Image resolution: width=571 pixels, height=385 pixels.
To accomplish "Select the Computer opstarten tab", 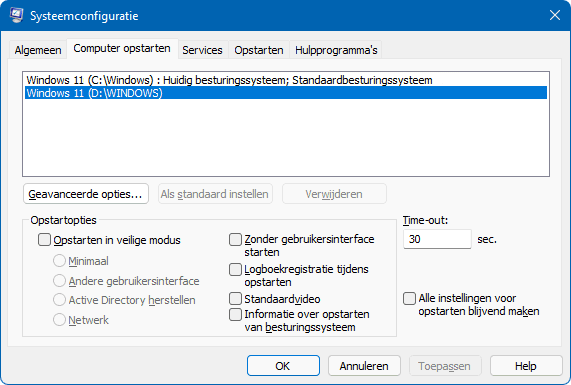I will pyautogui.click(x=122, y=48).
